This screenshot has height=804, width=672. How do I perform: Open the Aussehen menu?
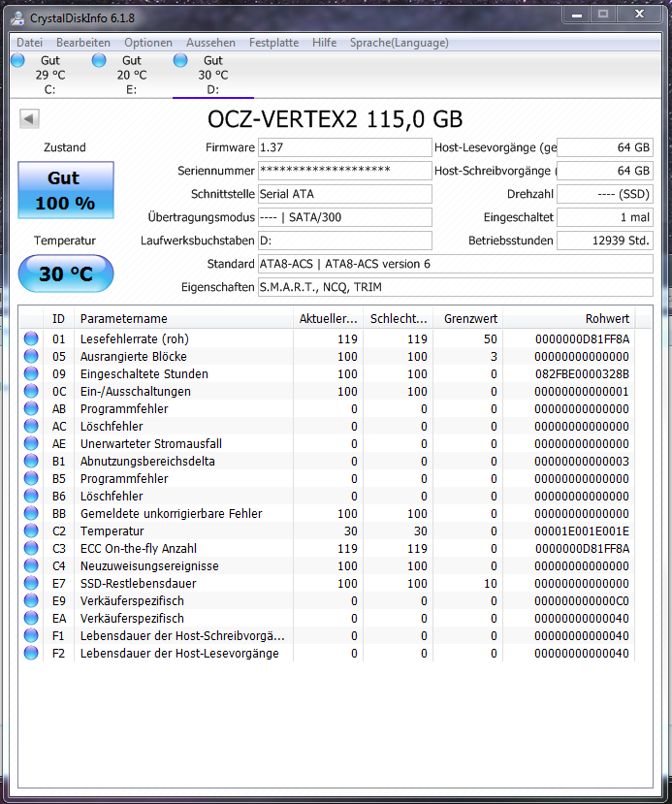coord(210,43)
